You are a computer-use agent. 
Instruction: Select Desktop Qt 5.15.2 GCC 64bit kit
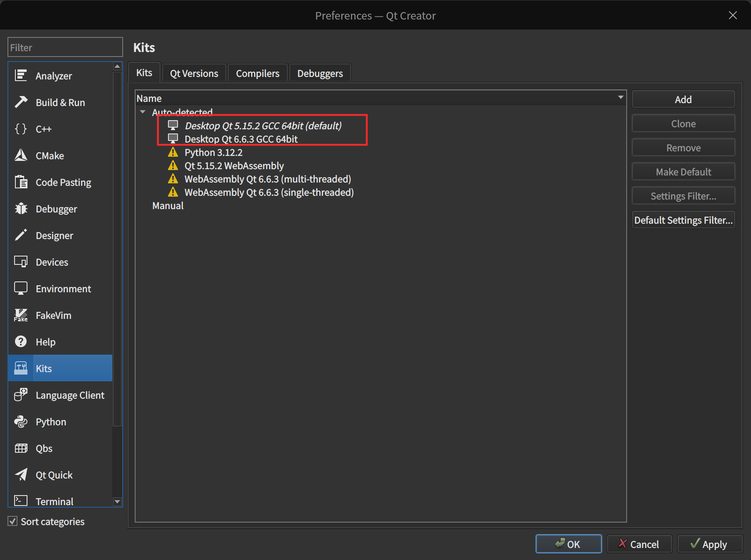[263, 126]
